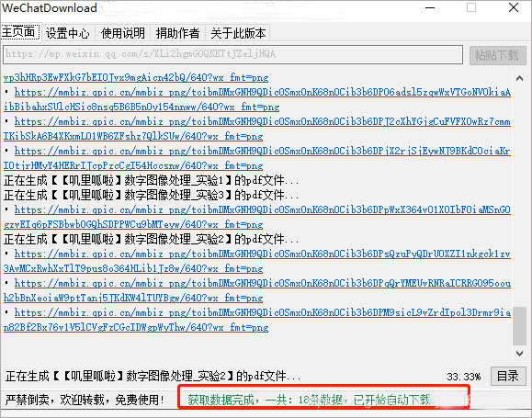532x418 pixels.
Task: Click the log scroll down arrow
Action: coord(519,353)
